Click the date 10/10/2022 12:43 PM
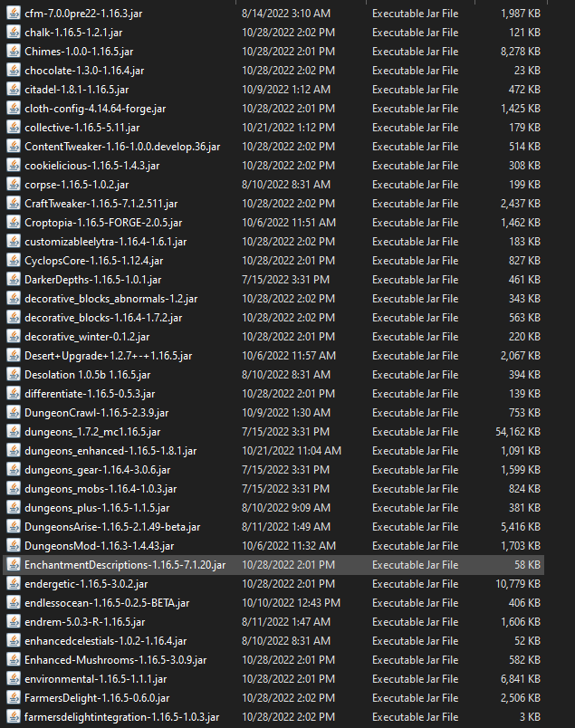 pos(292,603)
